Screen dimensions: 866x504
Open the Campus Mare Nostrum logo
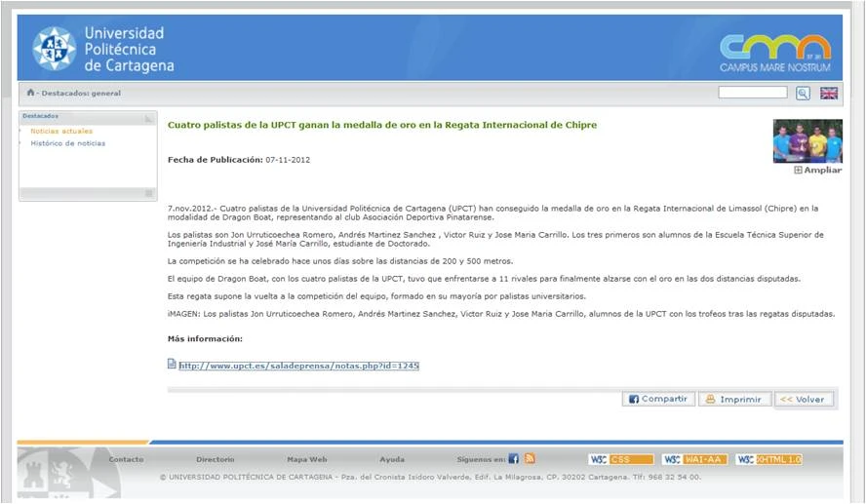click(x=775, y=53)
